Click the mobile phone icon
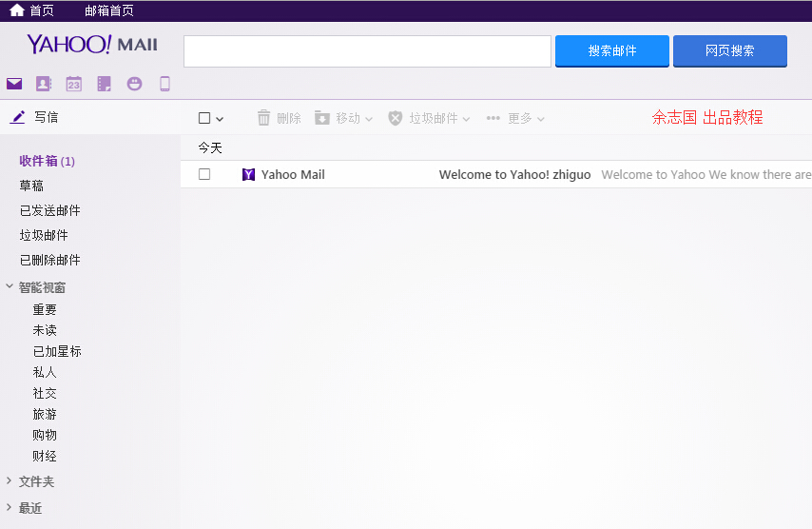812x529 pixels. point(164,84)
